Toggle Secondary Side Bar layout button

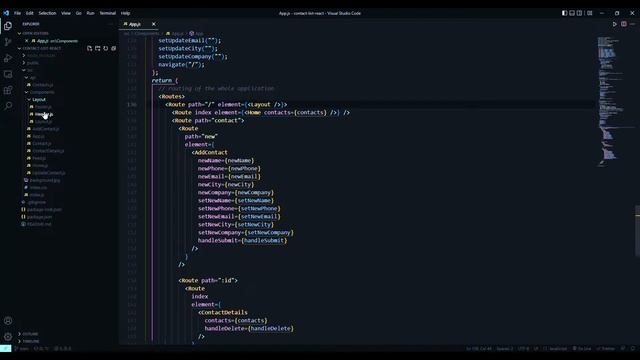[580, 13]
